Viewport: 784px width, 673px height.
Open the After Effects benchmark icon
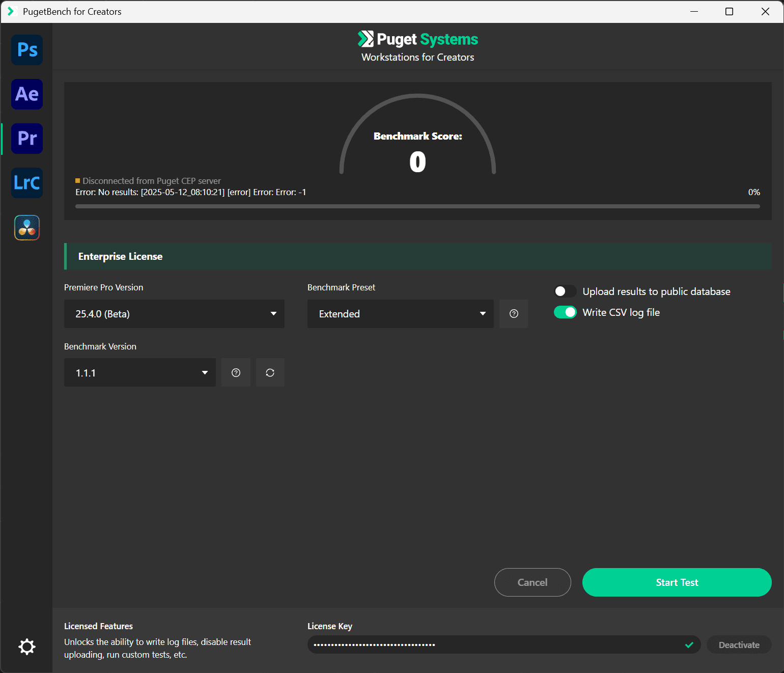27,94
